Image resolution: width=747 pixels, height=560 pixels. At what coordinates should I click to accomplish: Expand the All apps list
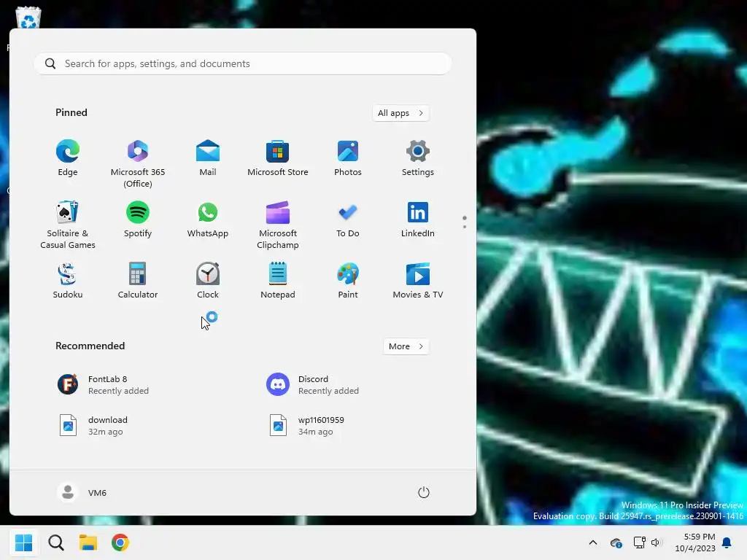(x=400, y=113)
